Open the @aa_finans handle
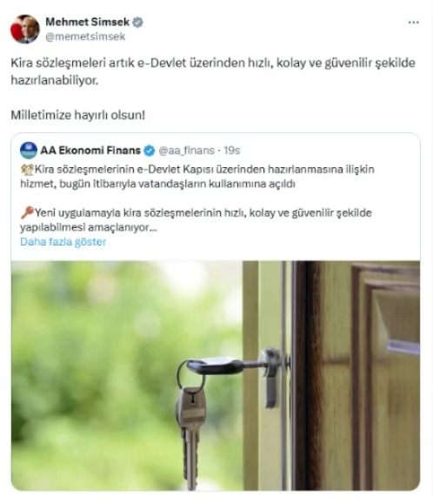Image resolution: width=433 pixels, height=504 pixels. pos(186,151)
